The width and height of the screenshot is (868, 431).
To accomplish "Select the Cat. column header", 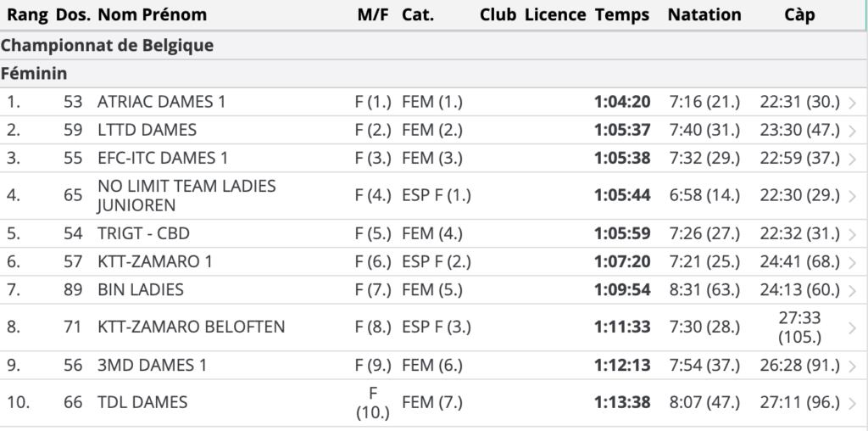I will 418,15.
